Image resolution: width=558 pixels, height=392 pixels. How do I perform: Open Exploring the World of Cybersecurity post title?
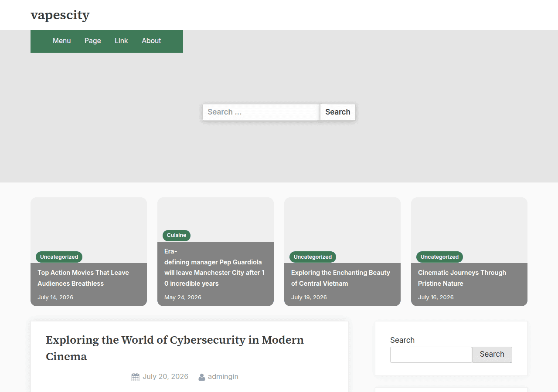tap(175, 348)
